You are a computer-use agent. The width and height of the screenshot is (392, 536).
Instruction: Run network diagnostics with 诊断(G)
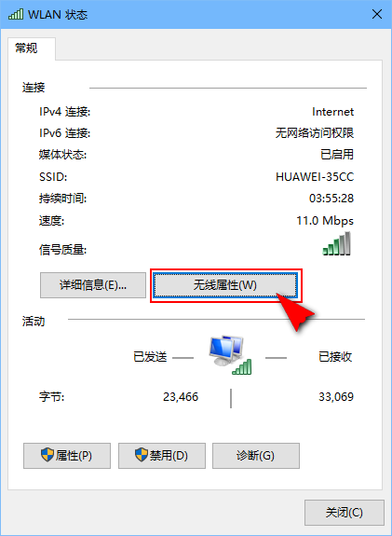point(256,456)
